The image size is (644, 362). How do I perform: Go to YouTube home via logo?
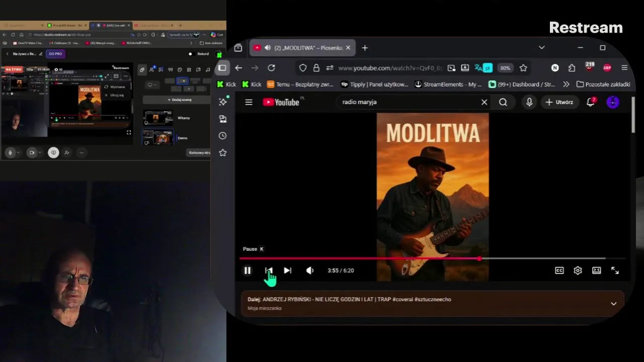pos(281,102)
